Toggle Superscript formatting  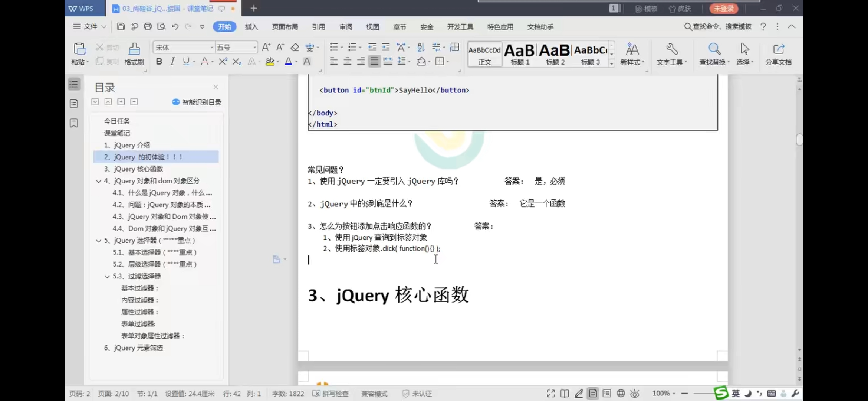point(223,62)
